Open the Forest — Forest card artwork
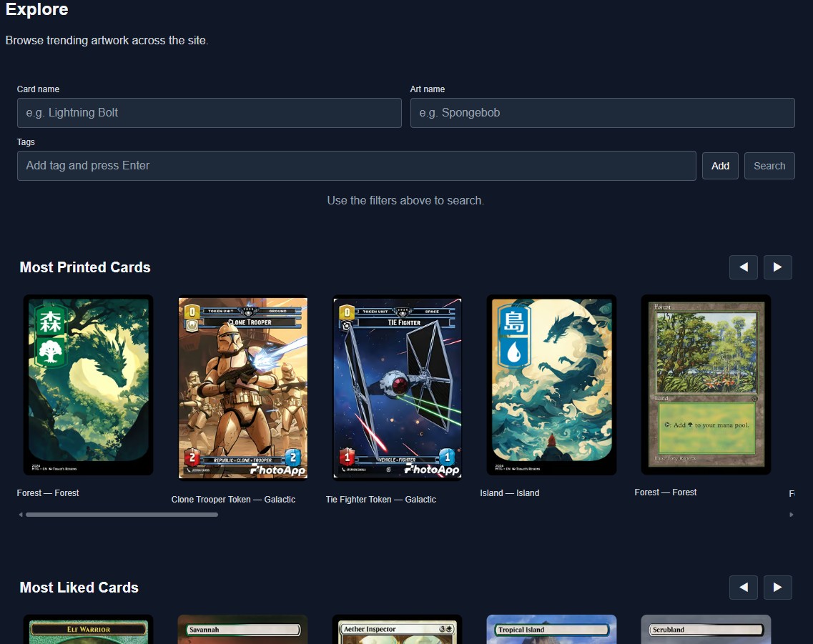The height and width of the screenshot is (644, 813). pyautogui.click(x=88, y=385)
